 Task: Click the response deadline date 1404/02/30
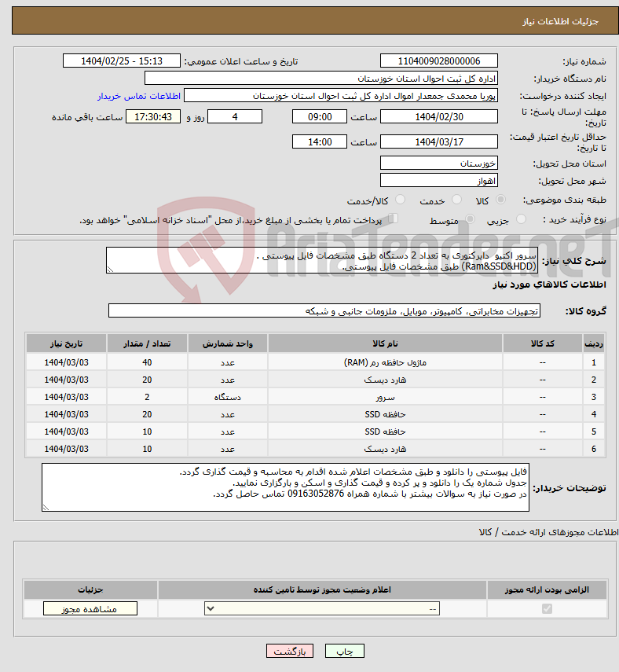(x=438, y=116)
